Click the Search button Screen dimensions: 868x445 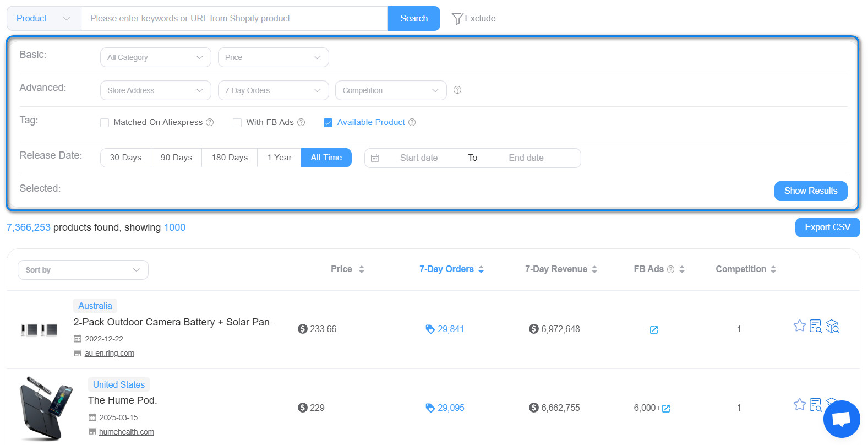[414, 19]
